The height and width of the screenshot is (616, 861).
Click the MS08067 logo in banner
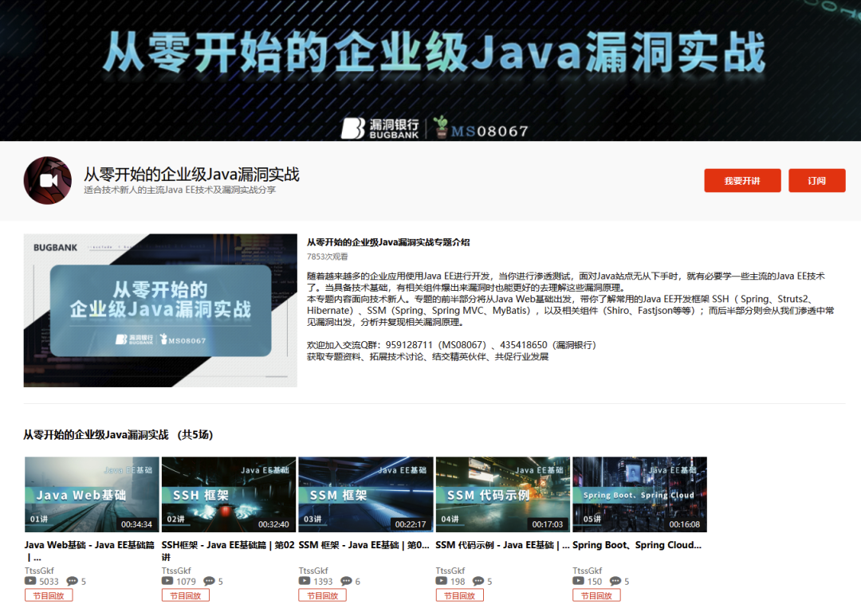[481, 128]
